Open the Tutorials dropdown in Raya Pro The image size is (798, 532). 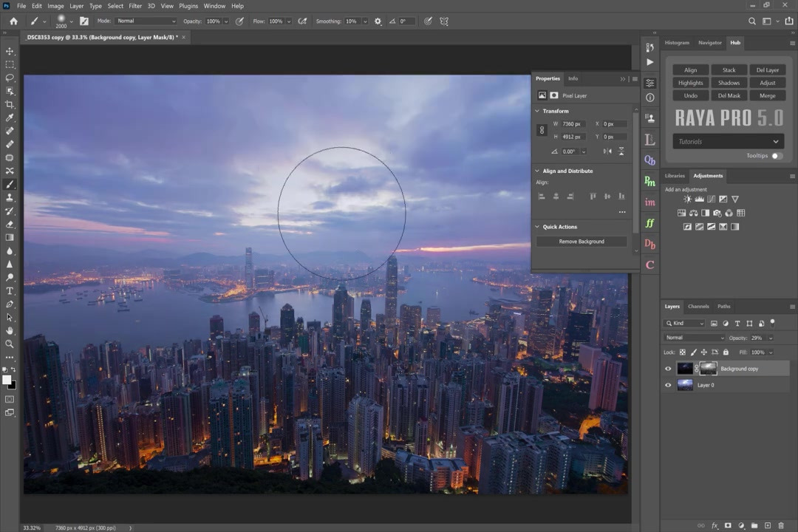click(x=728, y=141)
